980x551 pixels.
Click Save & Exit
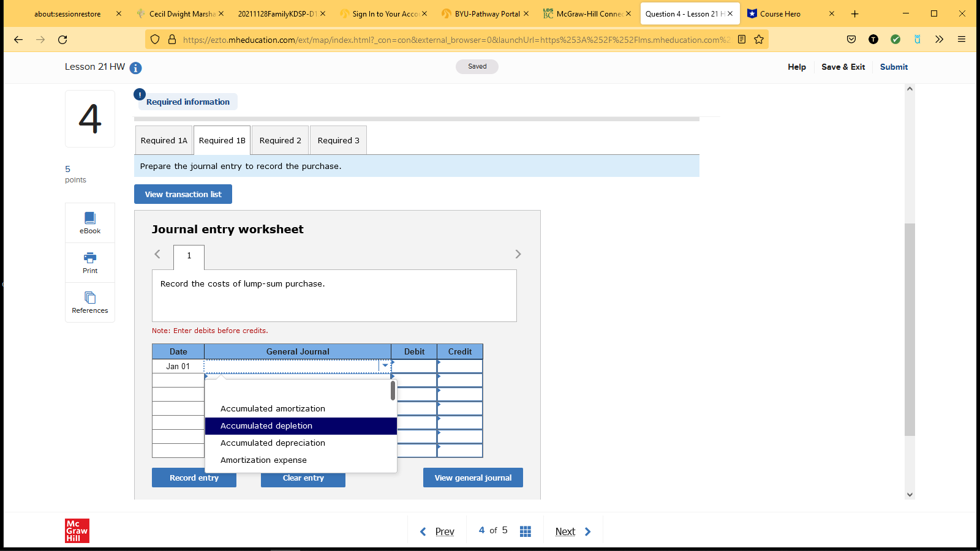tap(843, 67)
